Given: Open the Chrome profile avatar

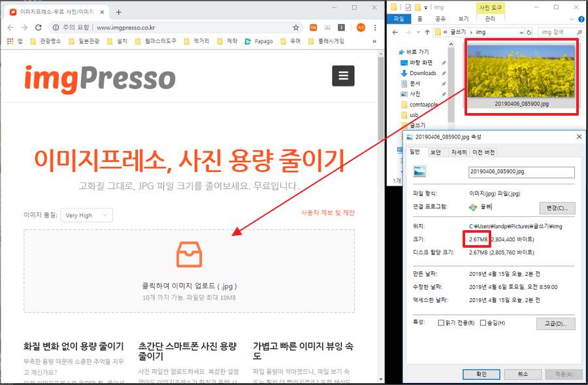Looking at the screenshot, I should 361,27.
